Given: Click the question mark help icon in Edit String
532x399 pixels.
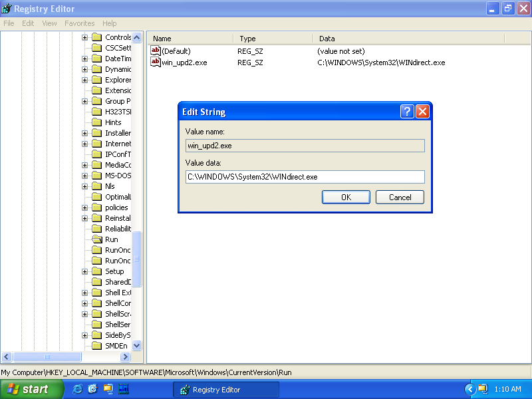Looking at the screenshot, I should (407, 111).
